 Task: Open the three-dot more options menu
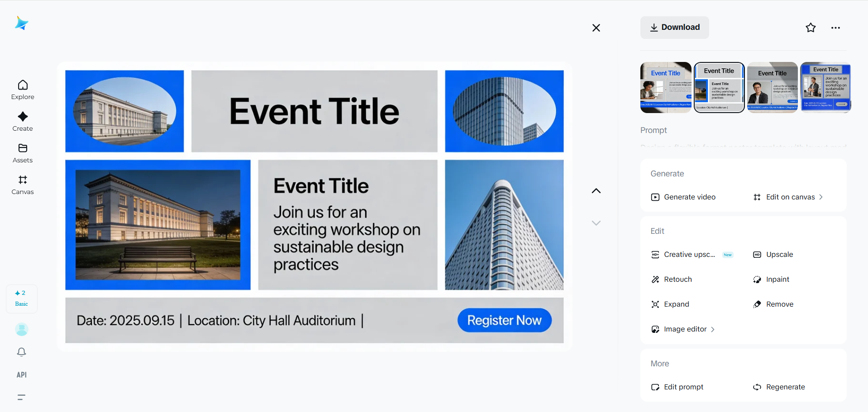coord(835,28)
